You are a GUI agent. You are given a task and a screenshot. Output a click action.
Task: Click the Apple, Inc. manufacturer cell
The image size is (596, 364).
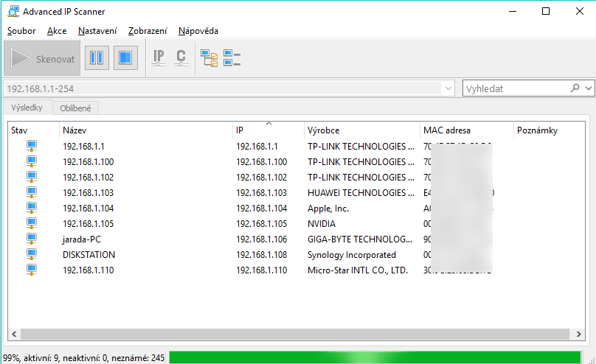(328, 209)
